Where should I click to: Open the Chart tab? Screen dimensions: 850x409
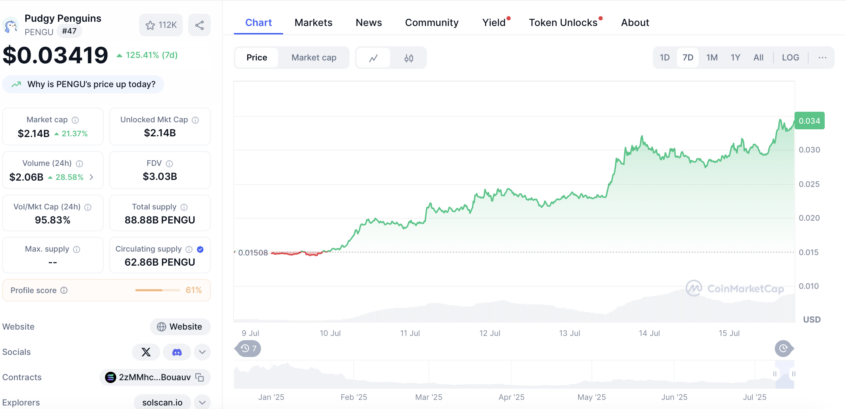click(x=259, y=23)
